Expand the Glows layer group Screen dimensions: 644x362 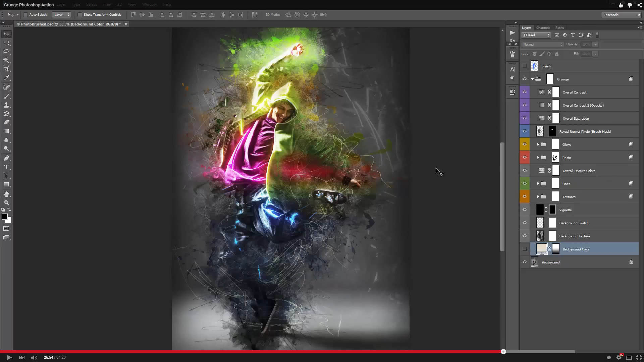[x=538, y=144]
